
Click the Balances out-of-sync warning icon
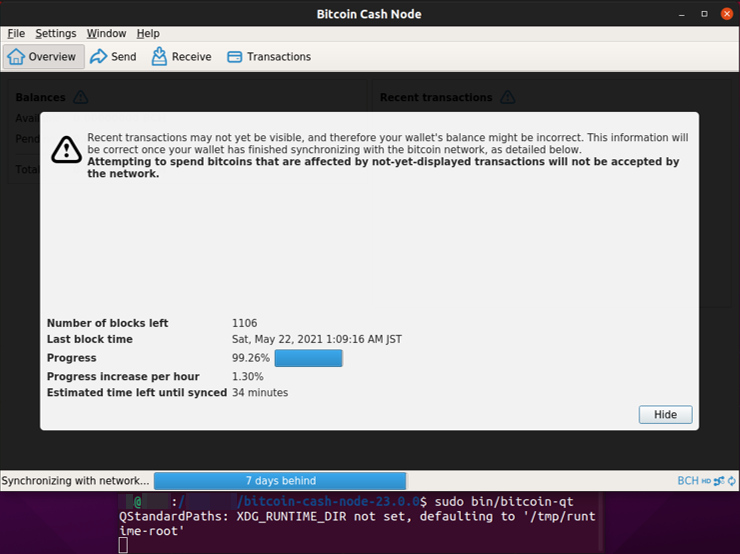pyautogui.click(x=81, y=97)
